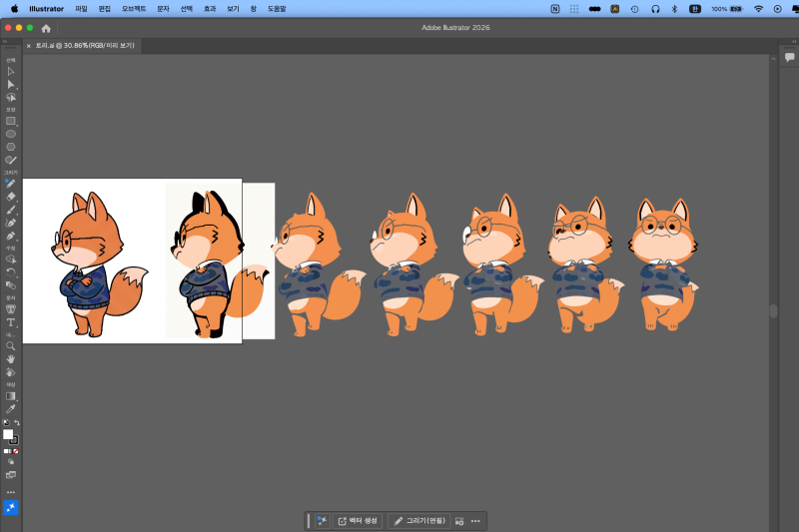Select the Polygon shape tool

point(11,147)
